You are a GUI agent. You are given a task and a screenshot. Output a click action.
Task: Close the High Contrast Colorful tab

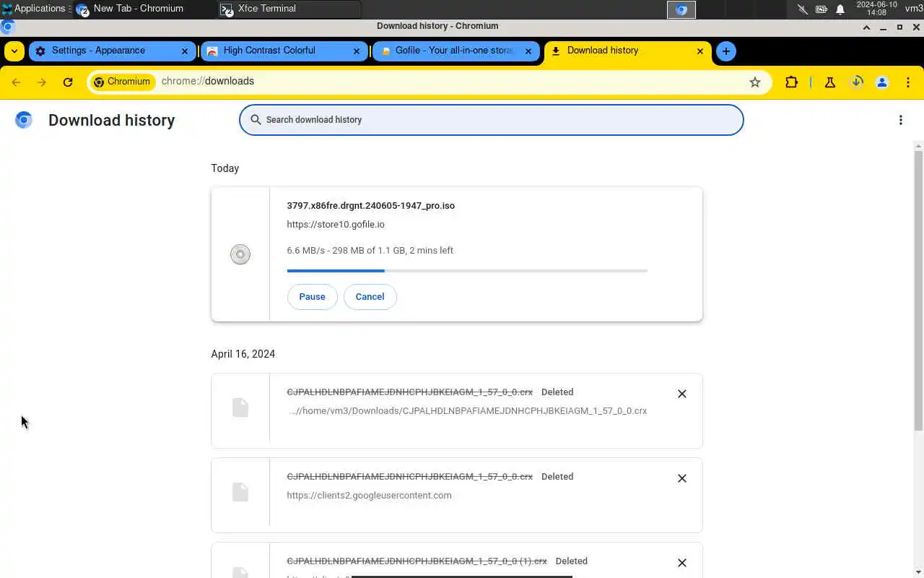tap(357, 51)
